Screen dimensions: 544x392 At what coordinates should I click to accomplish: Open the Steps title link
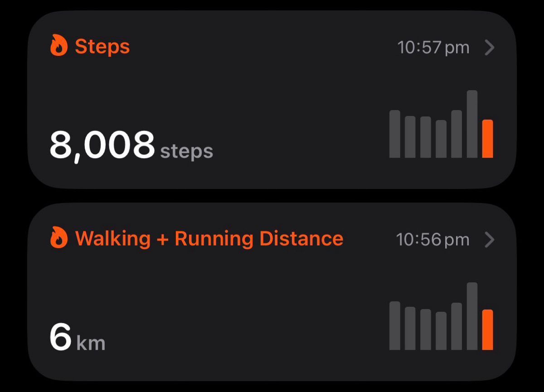(102, 47)
